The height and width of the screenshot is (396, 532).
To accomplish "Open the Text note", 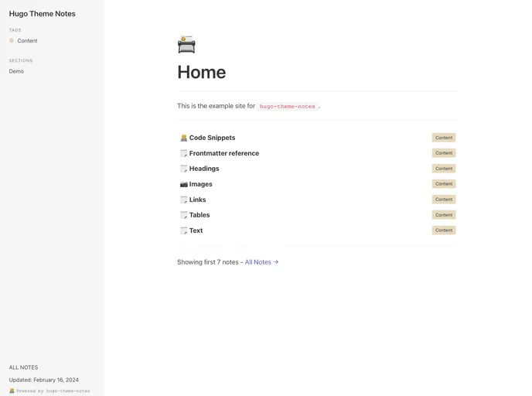I will click(196, 230).
